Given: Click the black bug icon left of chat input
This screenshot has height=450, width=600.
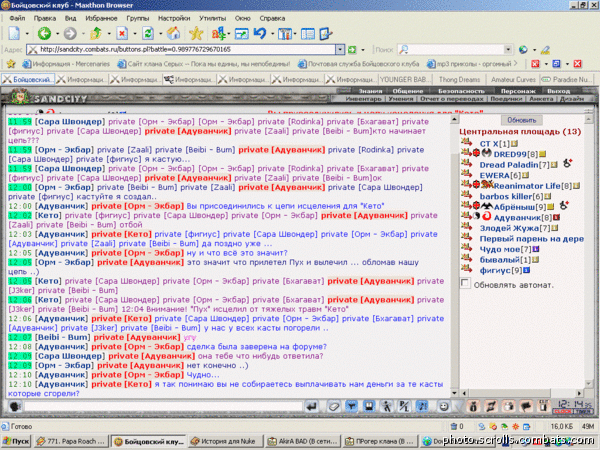Looking at the screenshot, I should click(x=15, y=407).
